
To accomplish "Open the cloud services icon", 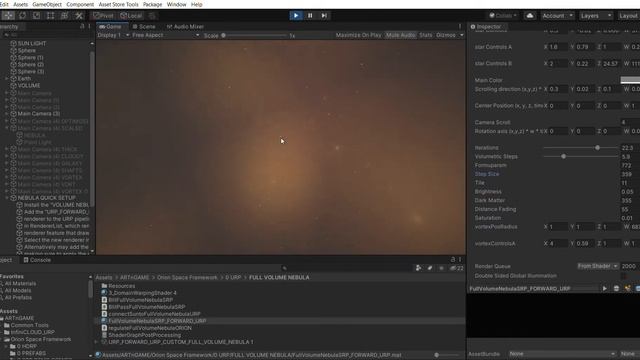I will pyautogui.click(x=530, y=16).
